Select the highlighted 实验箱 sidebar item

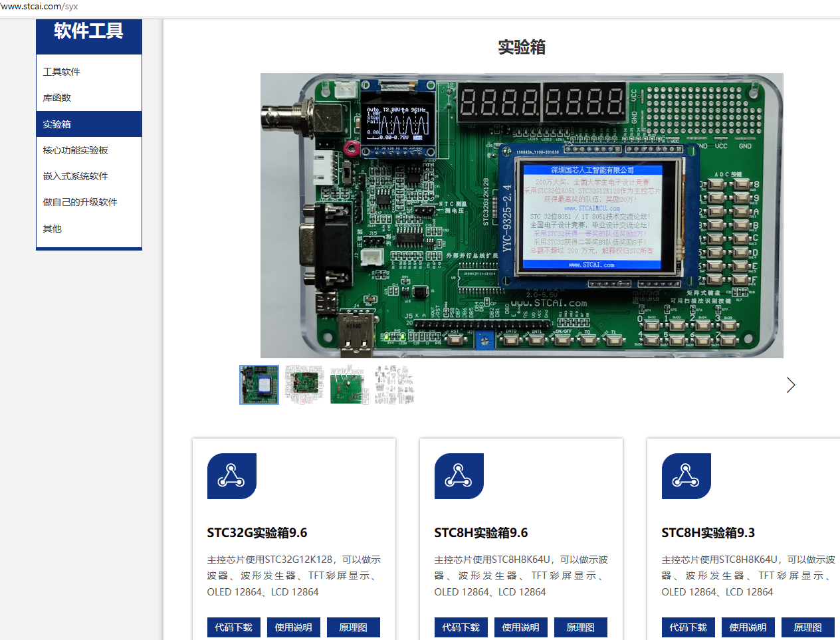click(89, 124)
